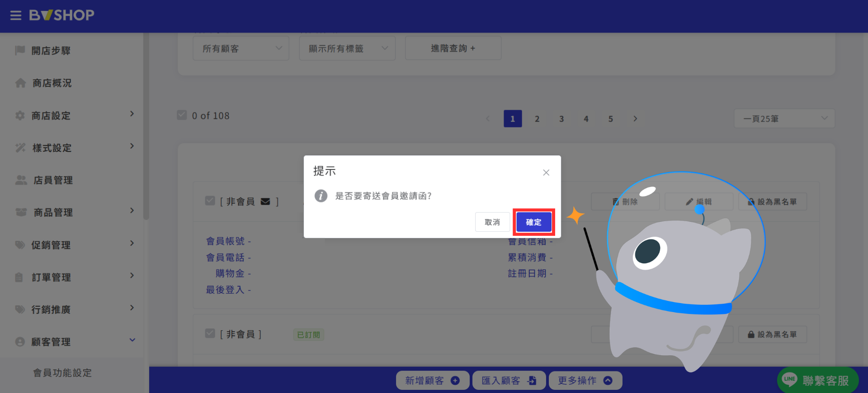This screenshot has height=393, width=868.
Task: Open the 所有顧客 dropdown
Action: pos(241,48)
